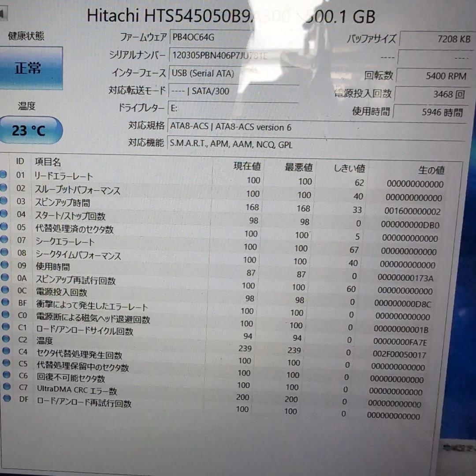Select the 電源投入回数 attribute name in table
Screen dimensions: 476x476
point(62,292)
